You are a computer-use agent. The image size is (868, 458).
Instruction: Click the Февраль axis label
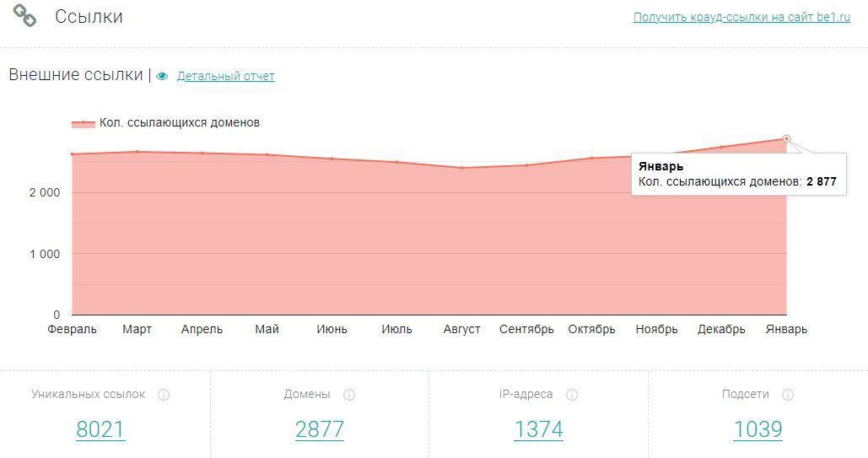click(72, 330)
